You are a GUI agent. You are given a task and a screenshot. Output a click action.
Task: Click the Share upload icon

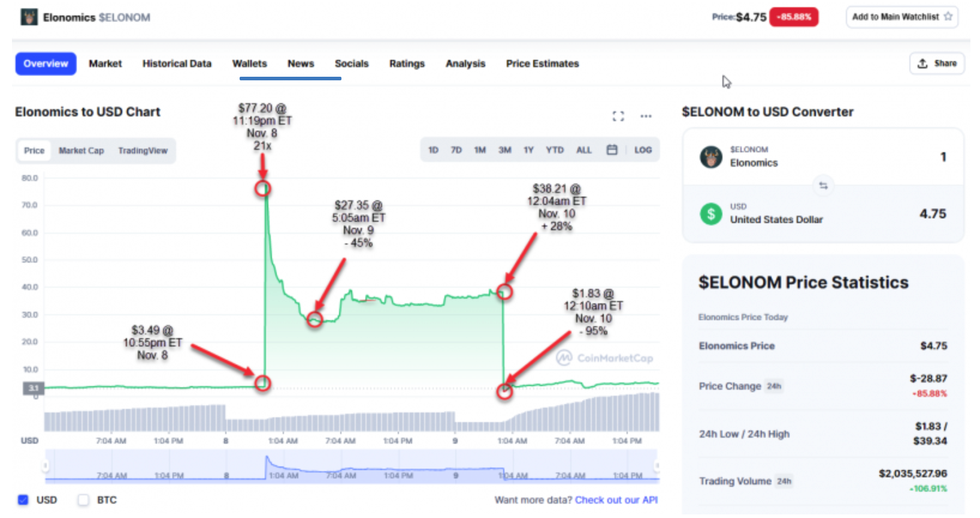coord(922,63)
